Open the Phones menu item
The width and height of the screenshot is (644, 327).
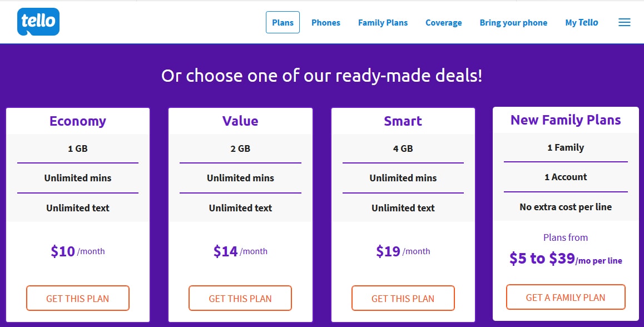click(326, 23)
